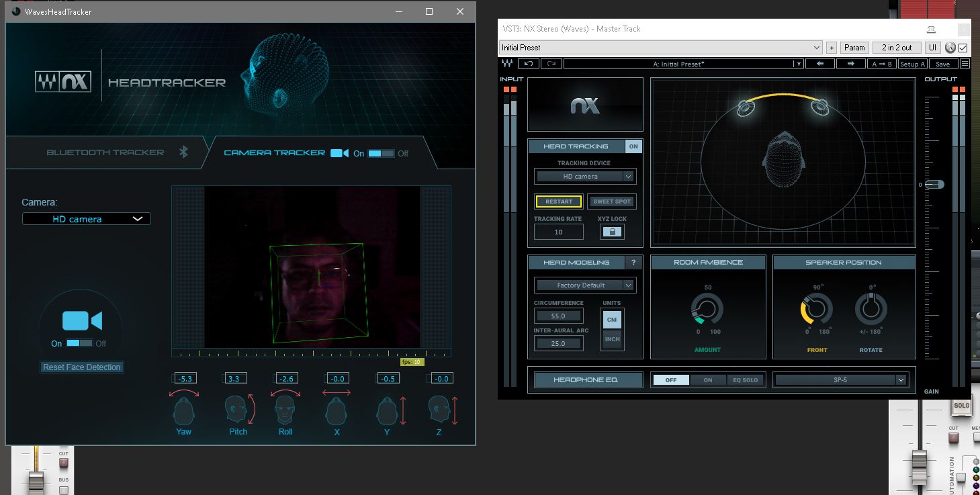980x495 pixels.
Task: Open the Tracking Device dropdown
Action: click(584, 176)
